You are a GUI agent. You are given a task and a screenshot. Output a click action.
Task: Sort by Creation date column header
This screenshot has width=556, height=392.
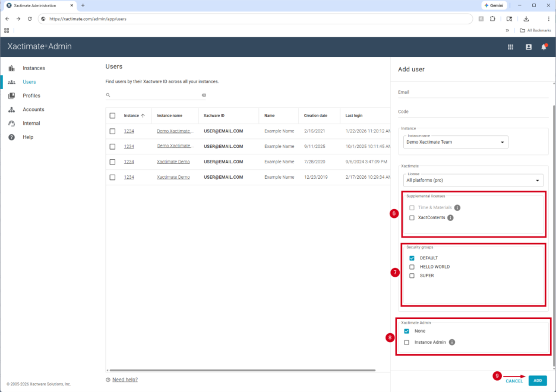(x=315, y=116)
